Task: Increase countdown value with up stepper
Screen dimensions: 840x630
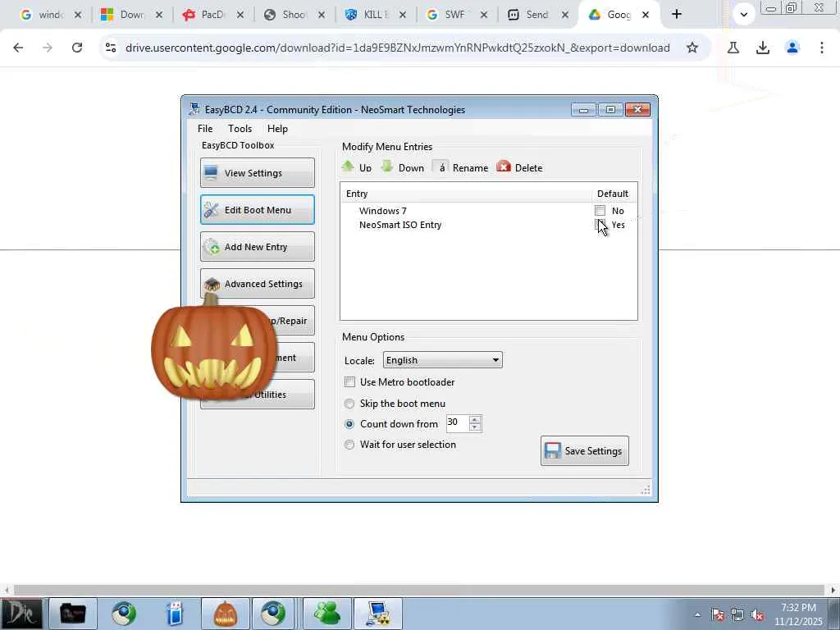Action: (475, 419)
